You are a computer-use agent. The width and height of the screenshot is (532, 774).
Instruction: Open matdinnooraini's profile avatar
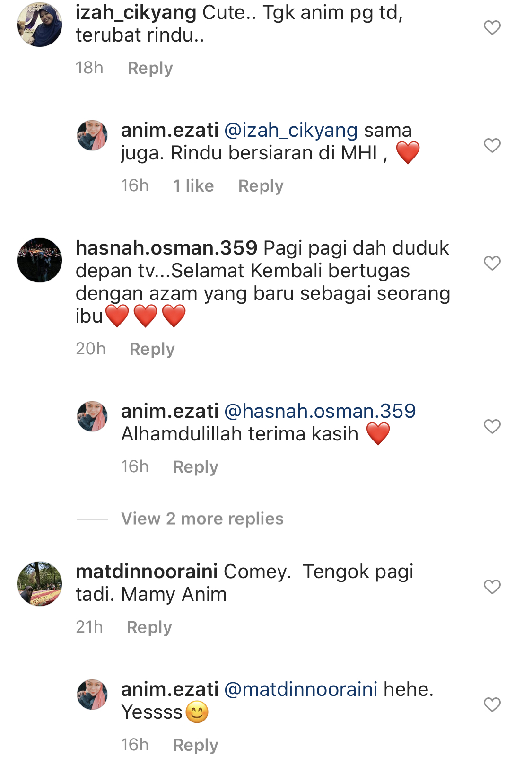click(40, 584)
